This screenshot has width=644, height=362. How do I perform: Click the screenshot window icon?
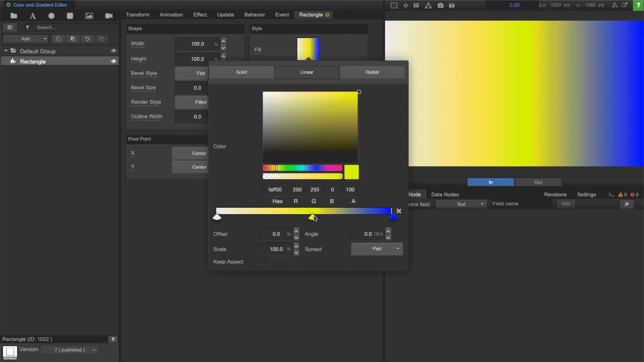click(x=452, y=5)
